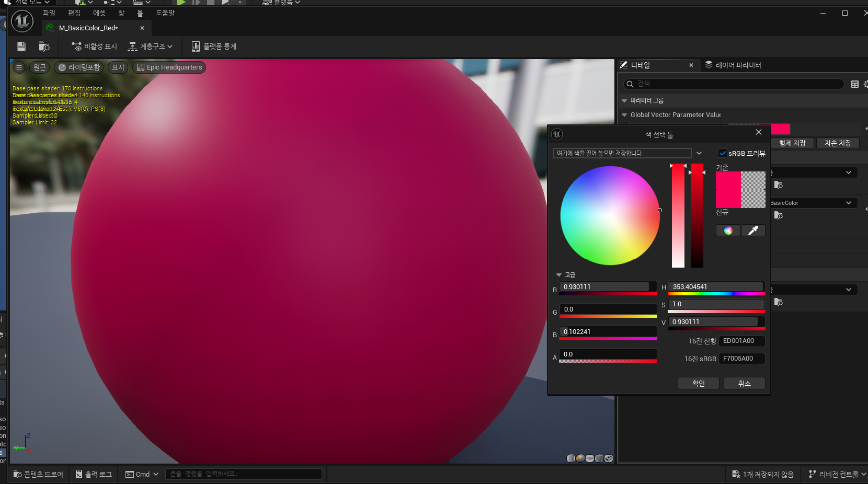Collapse the 파라미터 그룹 section

pos(624,100)
